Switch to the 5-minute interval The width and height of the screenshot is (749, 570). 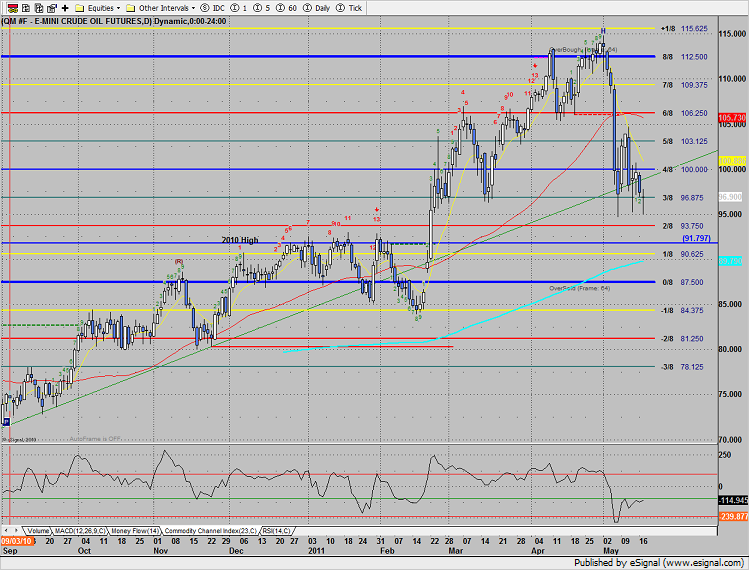[x=261, y=8]
